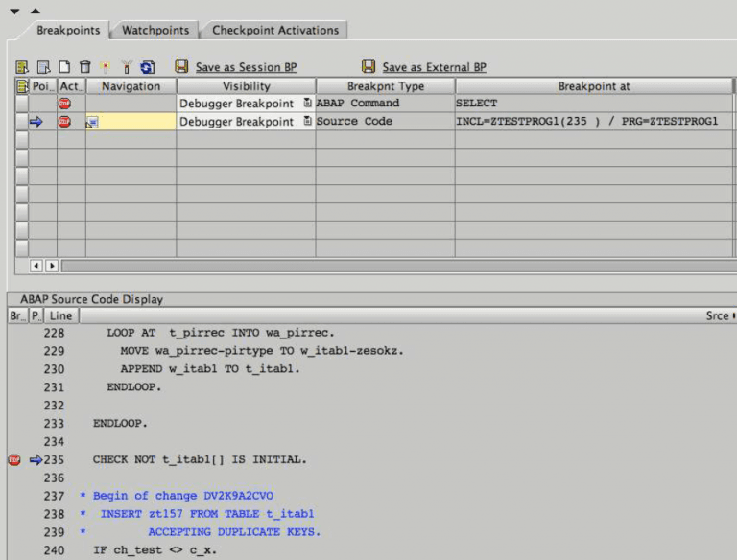Open visibility dropdown for ABAP Command row
The width and height of the screenshot is (737, 560).
[307, 103]
